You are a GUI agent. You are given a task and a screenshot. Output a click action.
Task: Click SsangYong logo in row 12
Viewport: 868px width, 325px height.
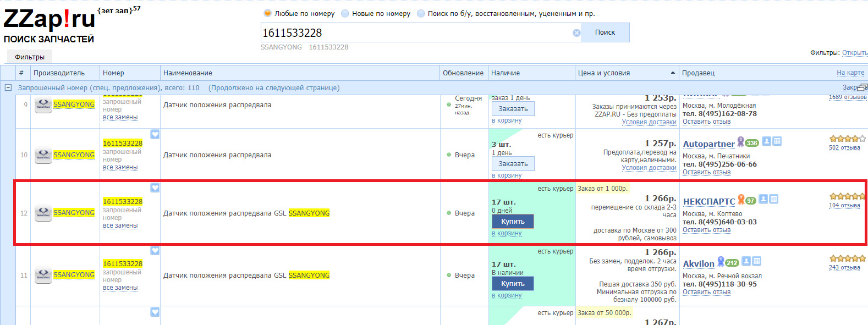tap(43, 213)
